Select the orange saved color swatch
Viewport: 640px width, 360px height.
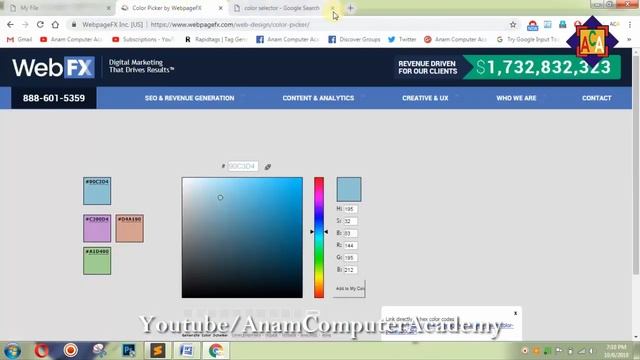[129, 229]
